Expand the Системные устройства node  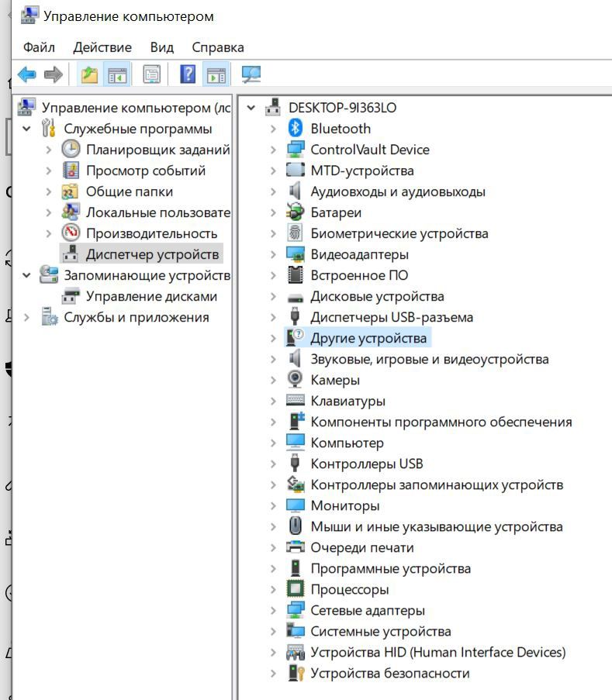pyautogui.click(x=273, y=631)
